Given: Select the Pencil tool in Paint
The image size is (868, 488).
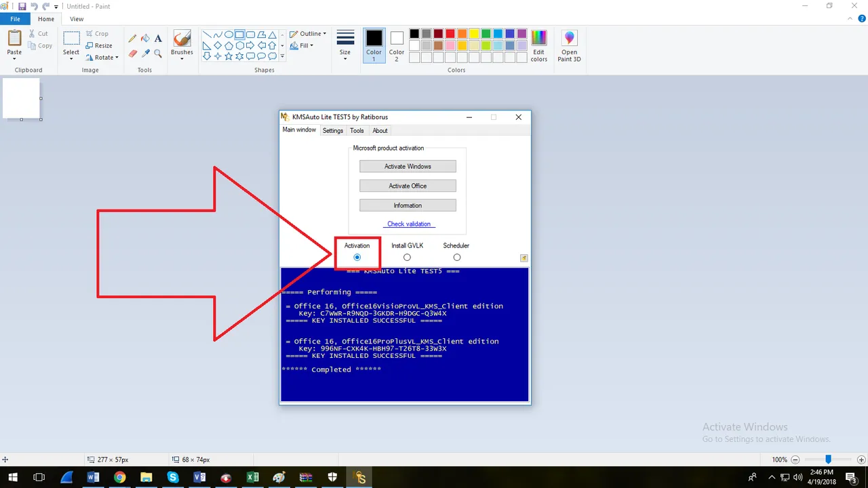Looking at the screenshot, I should [x=133, y=39].
